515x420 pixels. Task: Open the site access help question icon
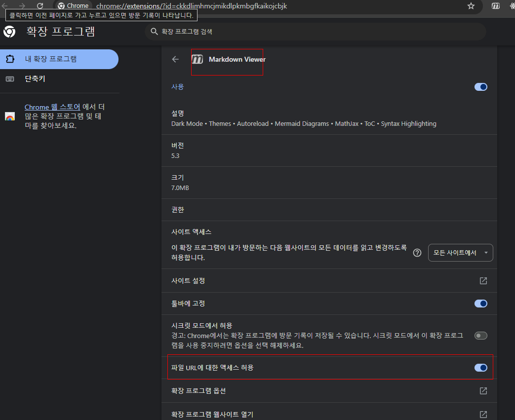coord(417,253)
